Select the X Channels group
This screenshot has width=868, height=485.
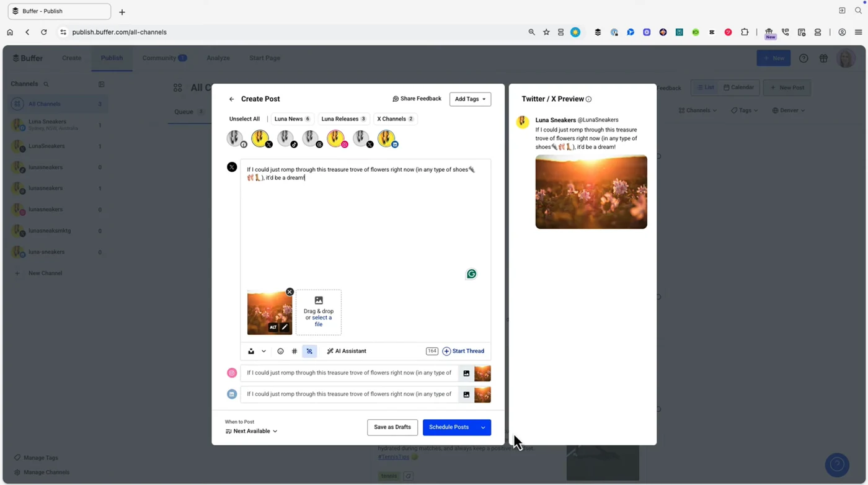coord(396,119)
